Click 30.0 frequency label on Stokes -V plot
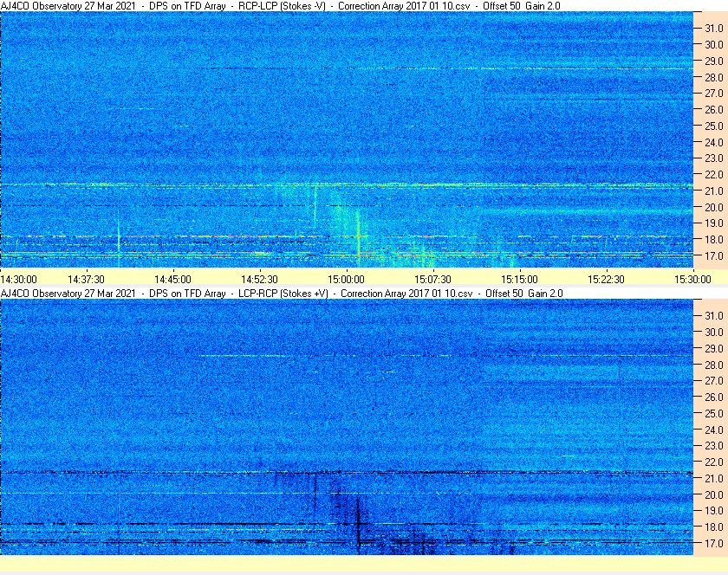Viewport: 728px width, 575px height. coord(714,44)
